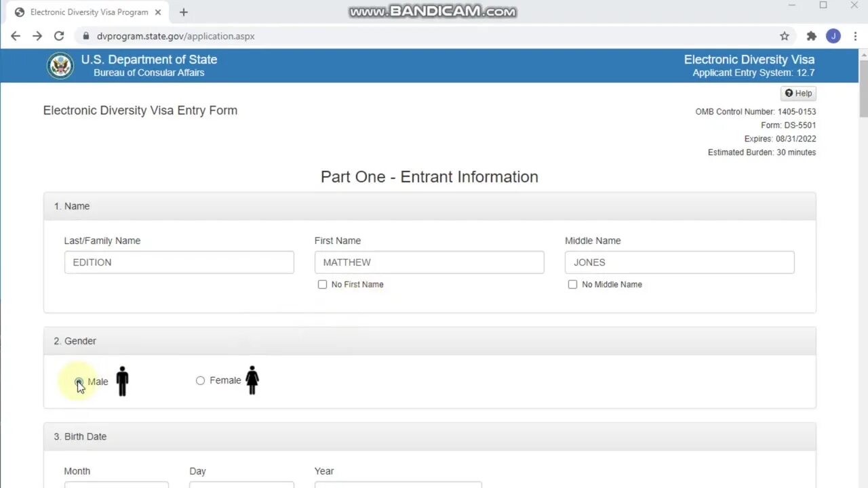Image resolution: width=868 pixels, height=488 pixels.
Task: Click the address bar URL
Action: click(x=176, y=36)
